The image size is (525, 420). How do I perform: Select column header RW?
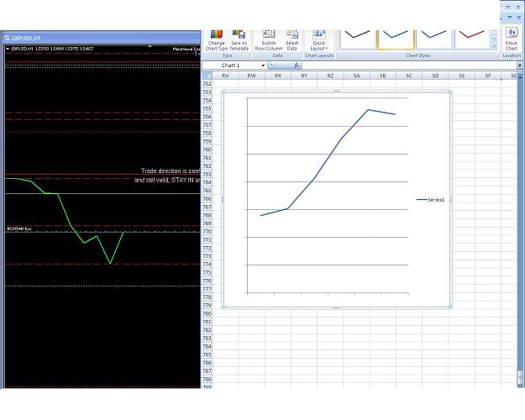tap(252, 76)
